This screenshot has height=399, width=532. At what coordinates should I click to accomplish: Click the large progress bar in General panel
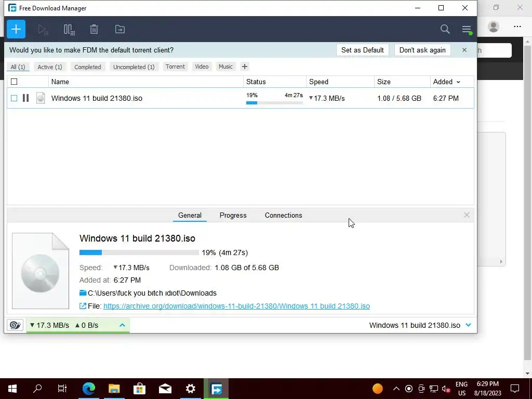point(139,252)
